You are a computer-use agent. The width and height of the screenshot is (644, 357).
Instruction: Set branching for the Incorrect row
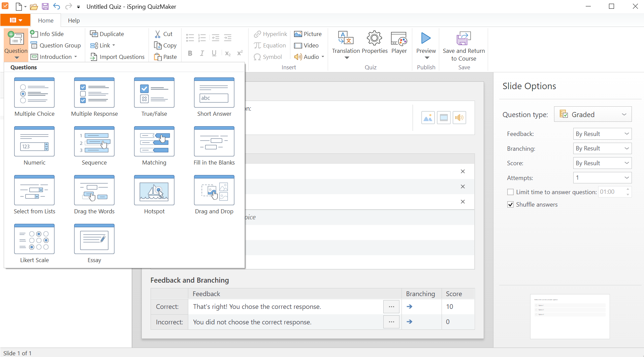(x=410, y=322)
